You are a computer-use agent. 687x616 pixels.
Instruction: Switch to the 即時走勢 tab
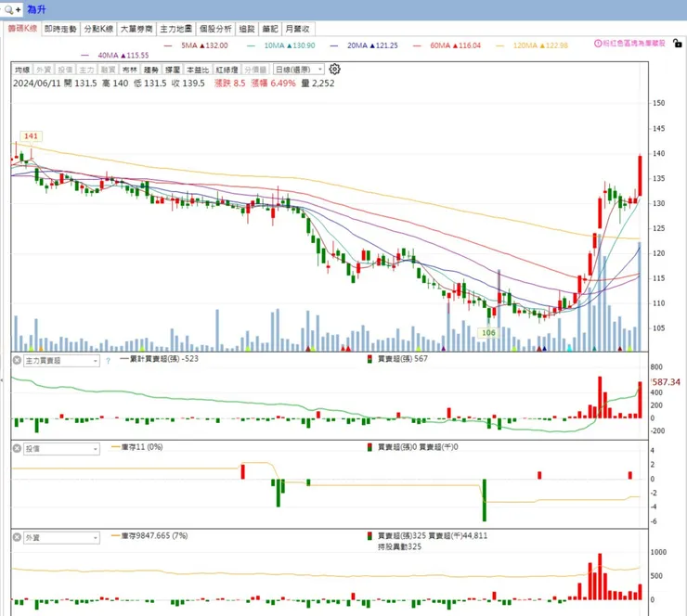pos(60,29)
